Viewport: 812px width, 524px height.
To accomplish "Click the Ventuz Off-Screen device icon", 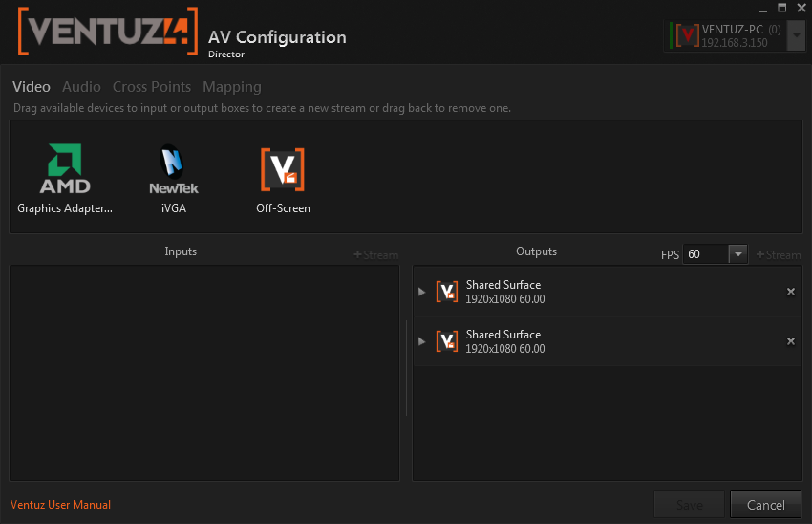I will [x=283, y=169].
